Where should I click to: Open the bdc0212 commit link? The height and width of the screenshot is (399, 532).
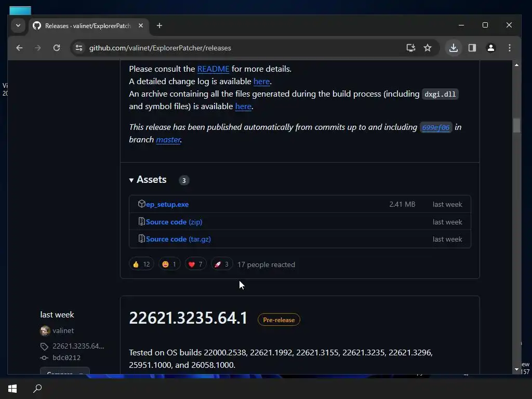66,357
